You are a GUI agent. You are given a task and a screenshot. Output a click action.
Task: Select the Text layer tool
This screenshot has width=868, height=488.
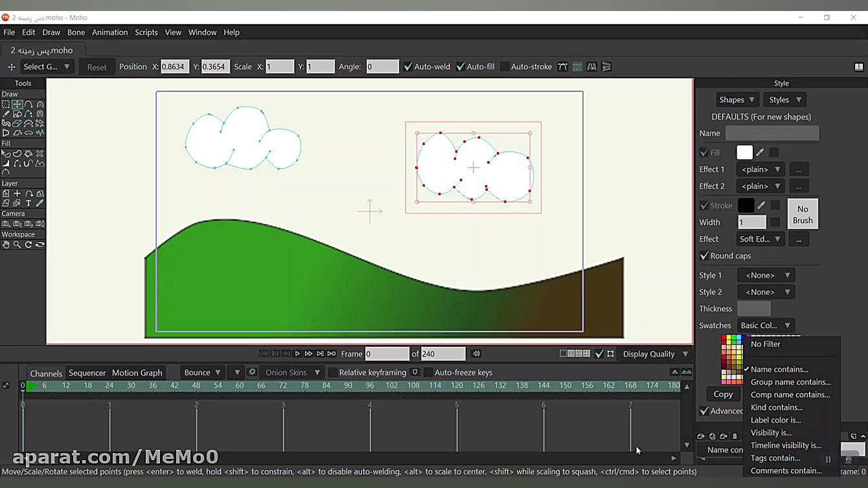pos(29,203)
